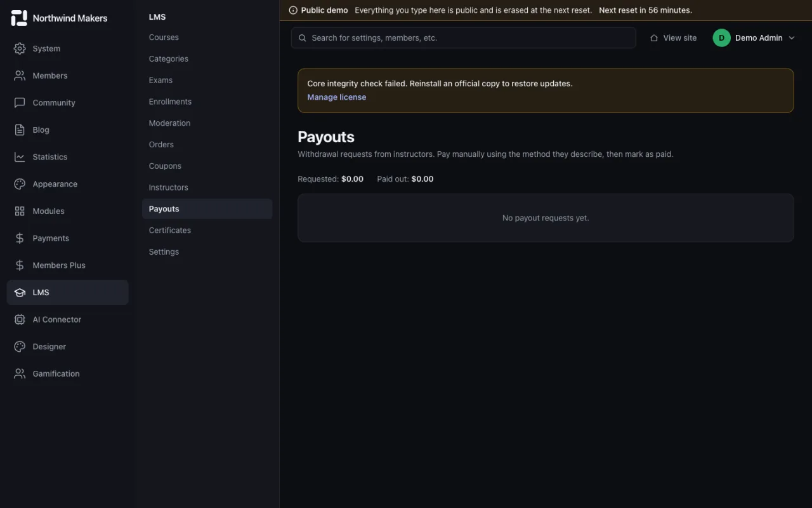The image size is (812, 508).
Task: Click the Public demo info icon
Action: tap(293, 10)
